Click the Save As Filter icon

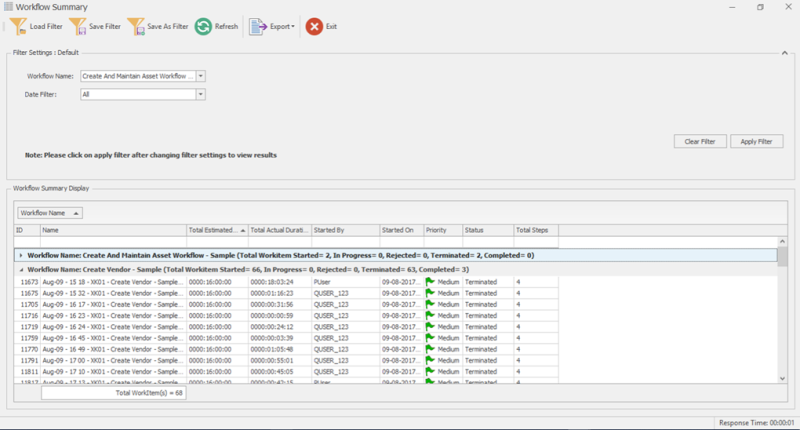pos(136,26)
